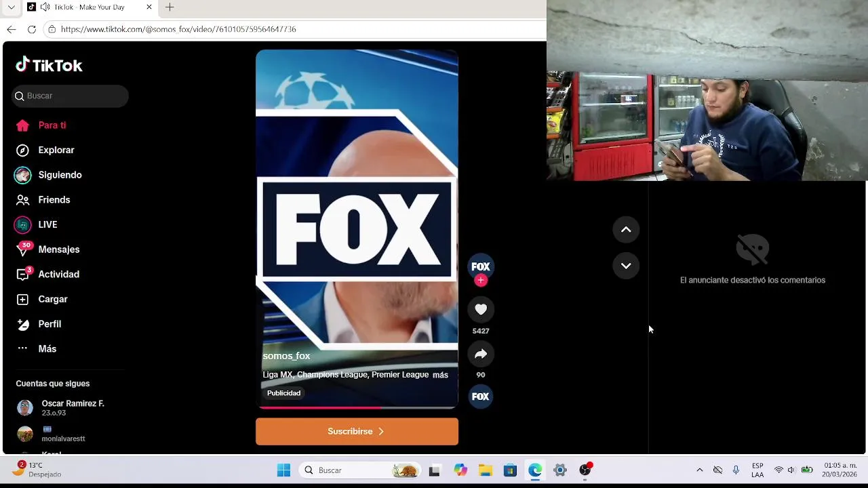Close the TikTok browser tab

click(x=149, y=7)
